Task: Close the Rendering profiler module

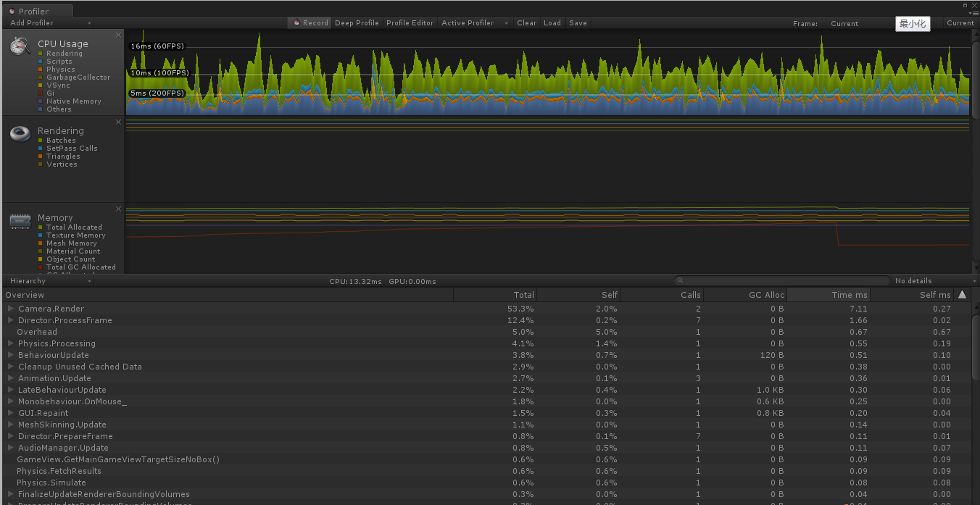Action: tap(119, 122)
